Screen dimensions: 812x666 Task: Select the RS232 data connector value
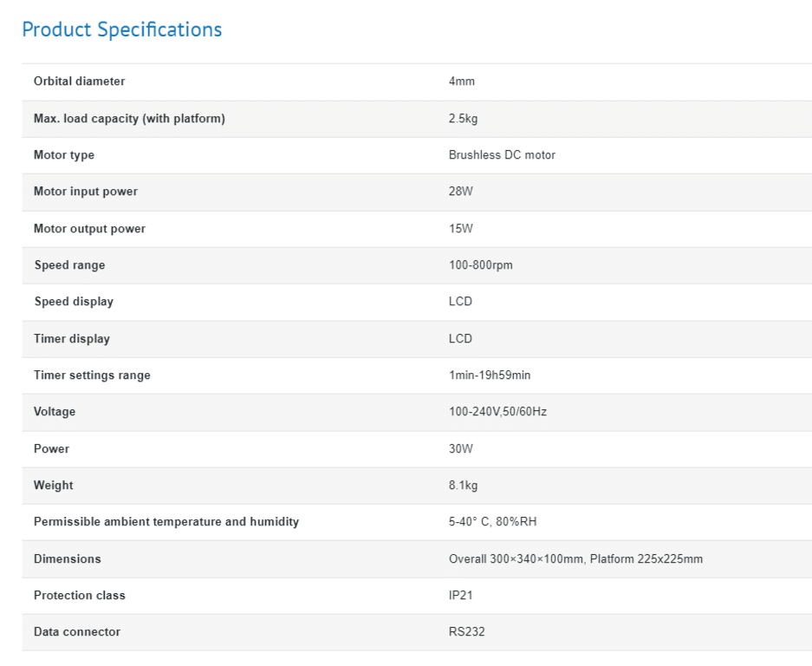pyautogui.click(x=466, y=632)
